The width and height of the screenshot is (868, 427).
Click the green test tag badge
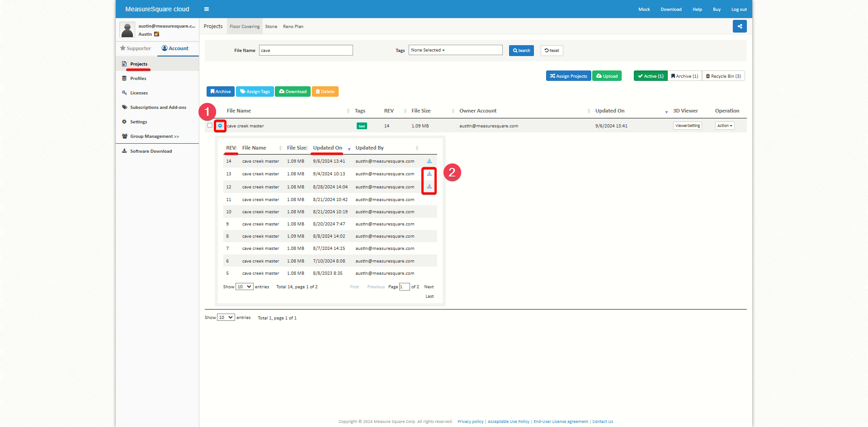[x=362, y=126]
